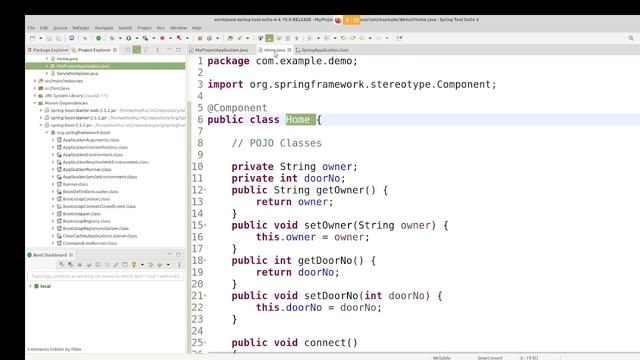
Task: Open the Project menu
Action: (144, 28)
